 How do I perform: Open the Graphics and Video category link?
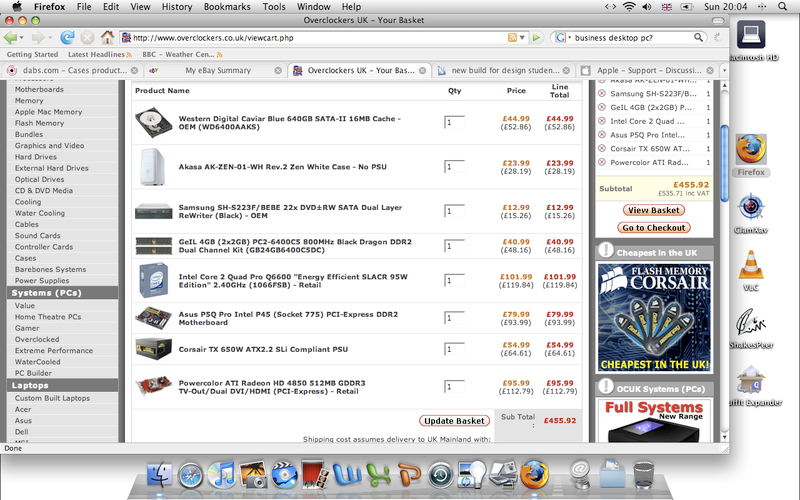click(49, 145)
